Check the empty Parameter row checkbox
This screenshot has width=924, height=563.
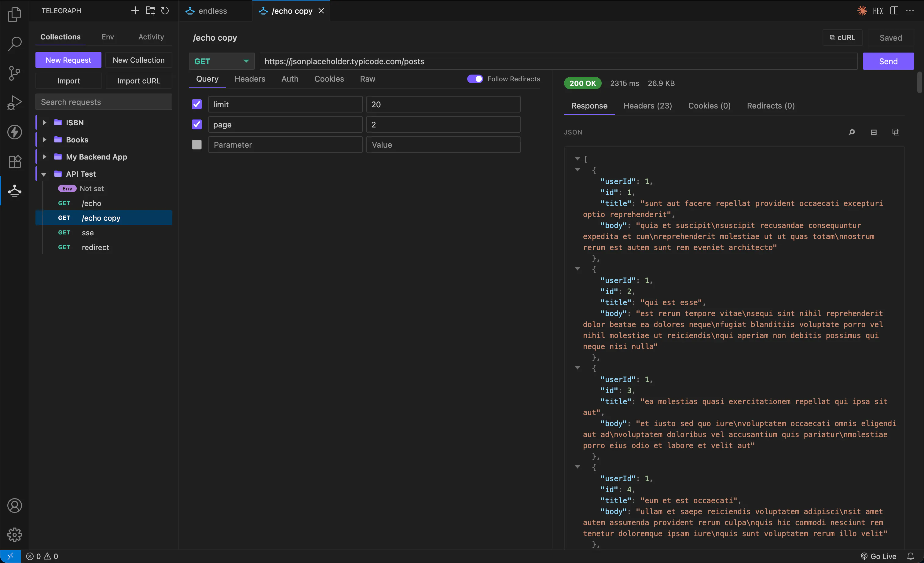[196, 144]
